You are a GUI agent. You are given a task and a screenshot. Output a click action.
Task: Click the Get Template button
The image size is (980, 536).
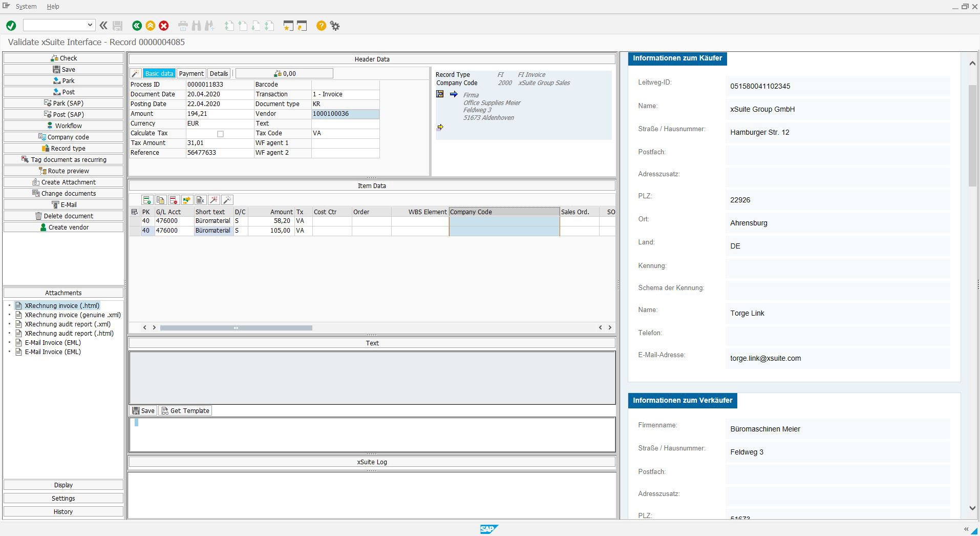185,410
